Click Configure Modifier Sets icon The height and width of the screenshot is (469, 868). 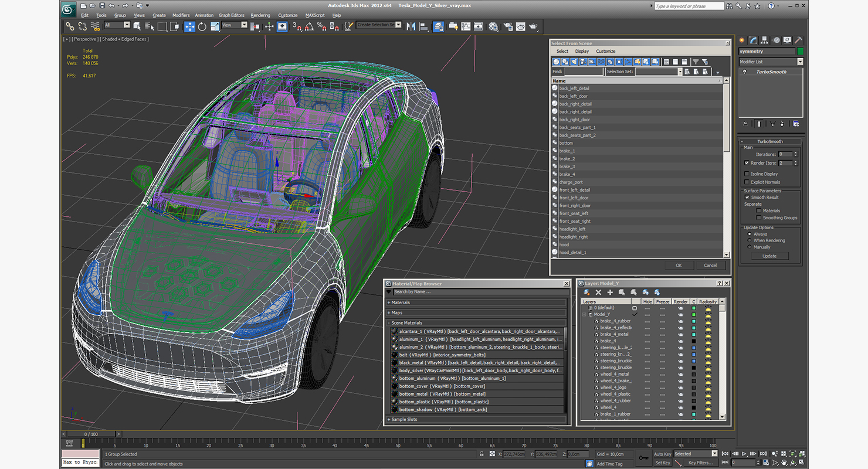pyautogui.click(x=796, y=124)
